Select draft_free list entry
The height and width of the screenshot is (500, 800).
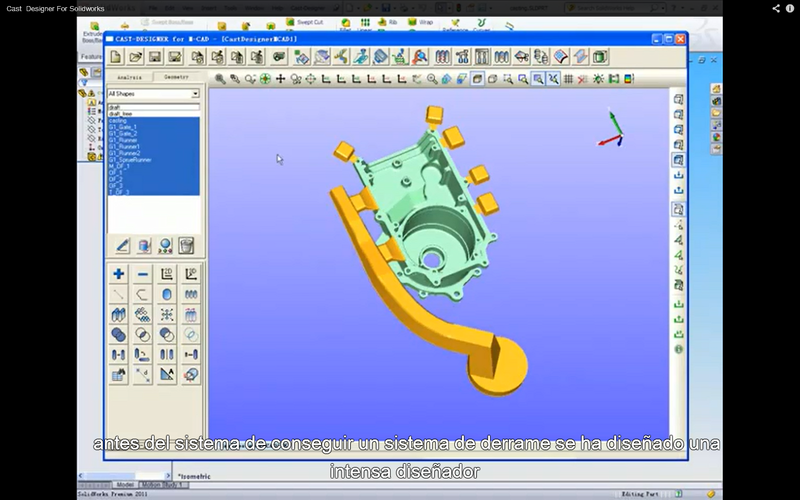153,114
